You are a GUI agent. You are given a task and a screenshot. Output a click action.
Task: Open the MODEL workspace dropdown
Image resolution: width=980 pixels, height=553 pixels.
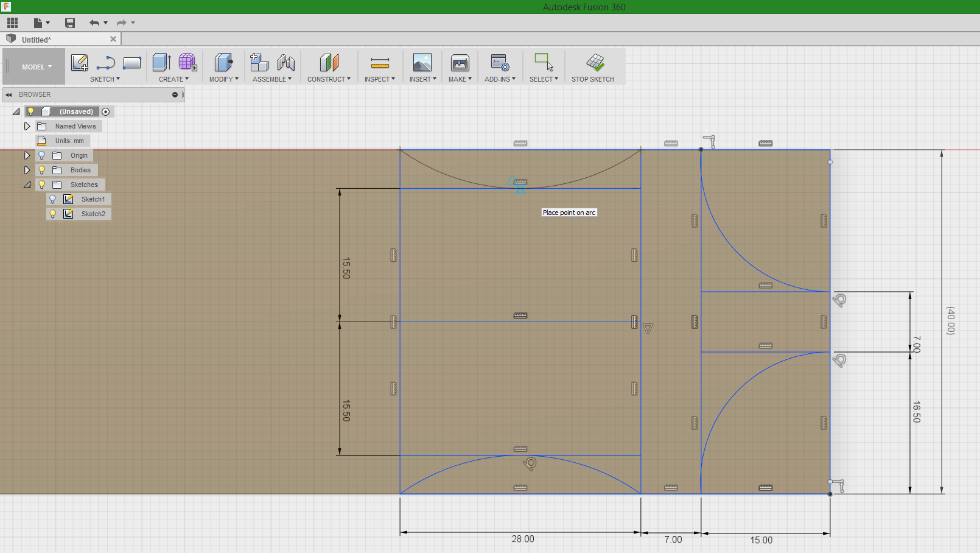(x=37, y=67)
